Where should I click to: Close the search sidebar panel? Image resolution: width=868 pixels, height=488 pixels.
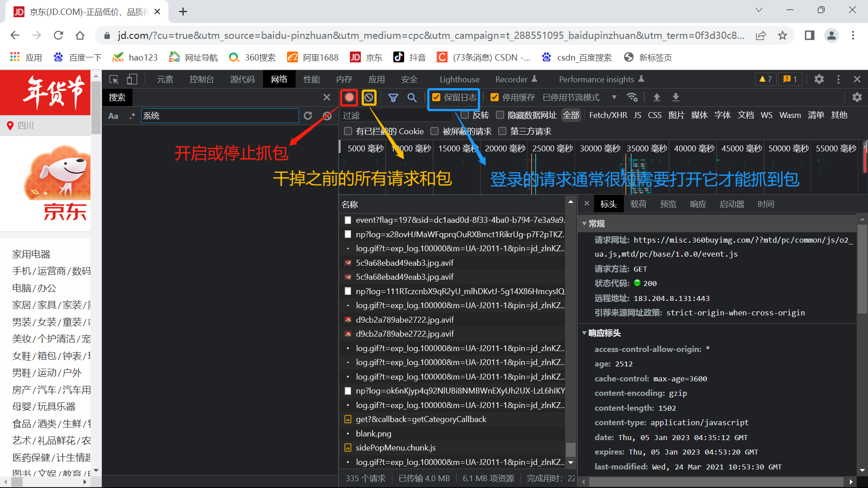tap(327, 97)
